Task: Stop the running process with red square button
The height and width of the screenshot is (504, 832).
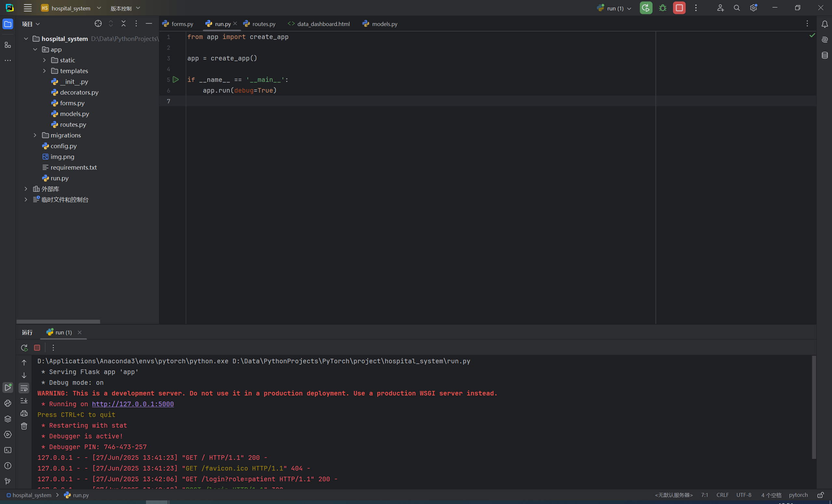Action: 679,8
